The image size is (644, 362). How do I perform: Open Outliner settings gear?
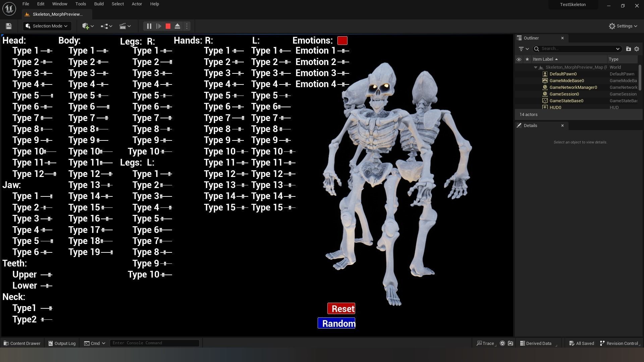(637, 49)
